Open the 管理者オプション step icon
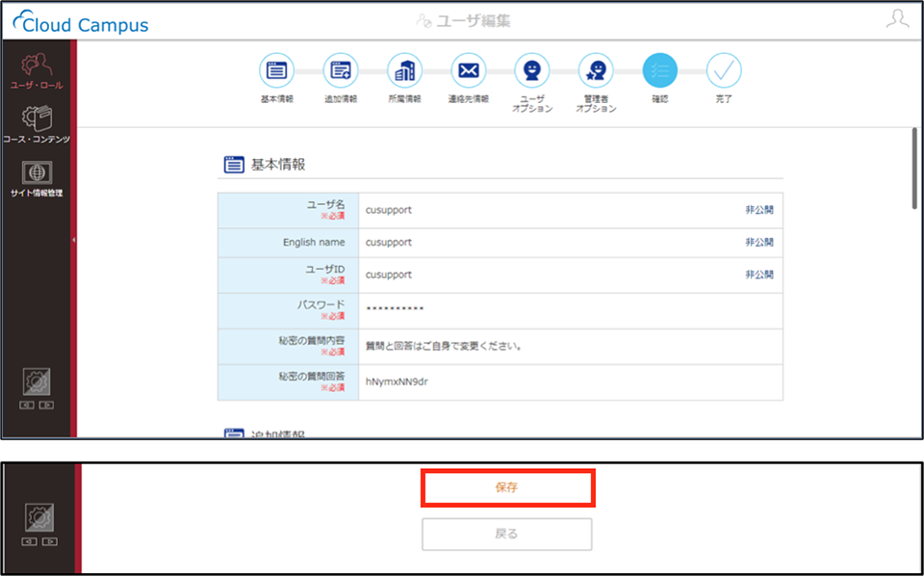Viewport: 924px width, 576px height. click(596, 70)
